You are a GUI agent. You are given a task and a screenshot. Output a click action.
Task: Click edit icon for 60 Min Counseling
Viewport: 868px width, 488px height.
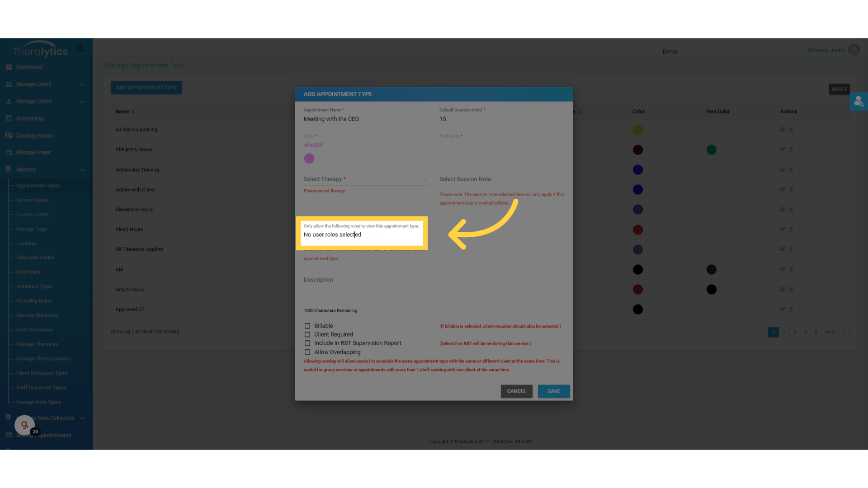click(x=782, y=130)
